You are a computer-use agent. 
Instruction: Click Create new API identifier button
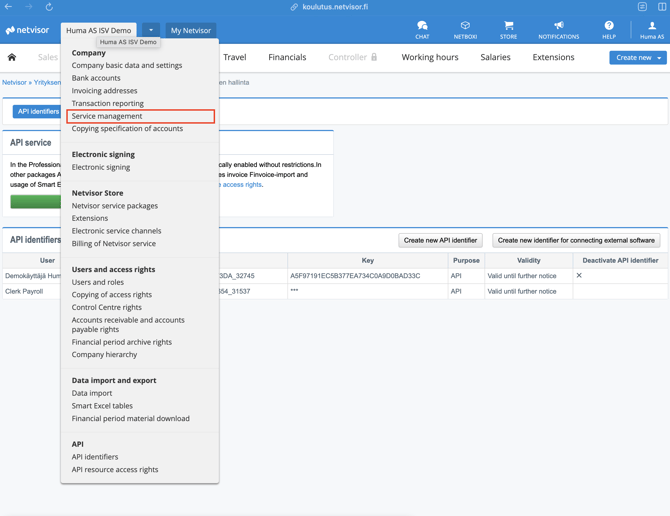point(440,240)
